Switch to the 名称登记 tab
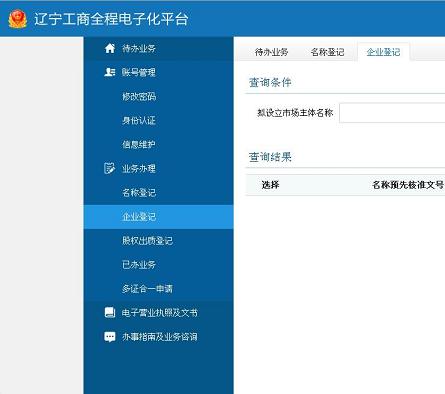This screenshot has width=445, height=394. click(x=327, y=52)
